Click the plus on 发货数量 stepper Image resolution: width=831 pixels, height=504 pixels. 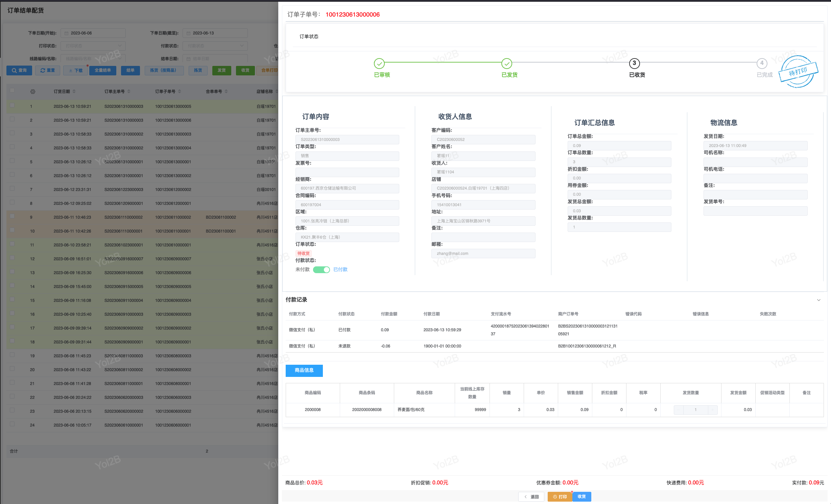(713, 410)
